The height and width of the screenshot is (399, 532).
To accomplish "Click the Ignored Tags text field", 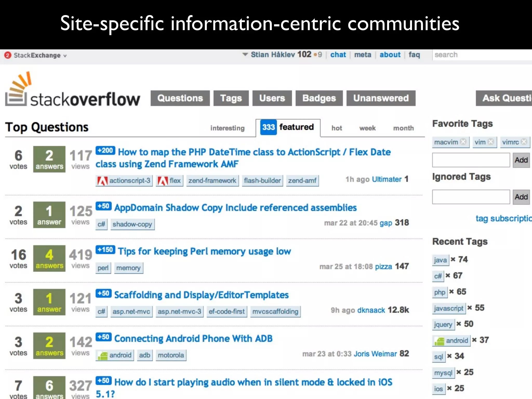I will click(471, 197).
